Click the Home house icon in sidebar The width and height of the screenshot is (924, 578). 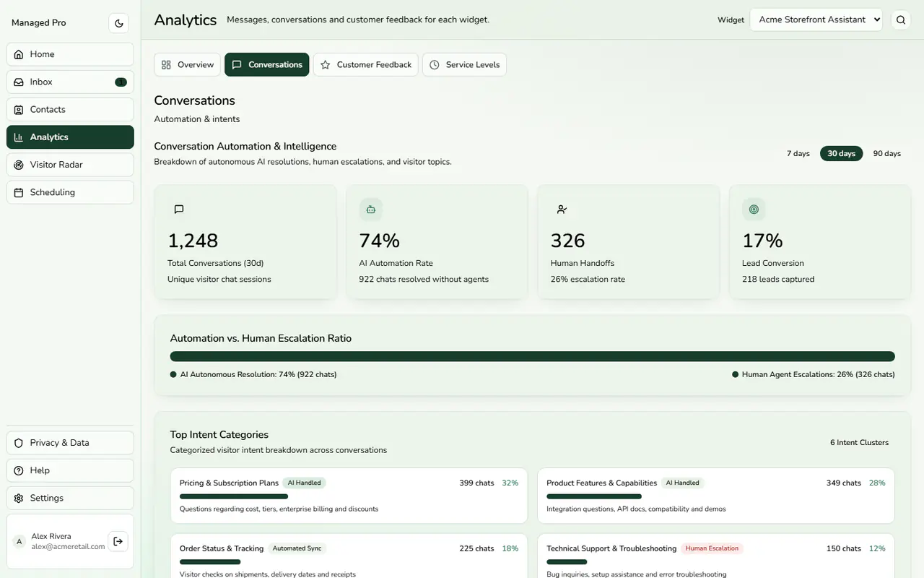click(19, 54)
